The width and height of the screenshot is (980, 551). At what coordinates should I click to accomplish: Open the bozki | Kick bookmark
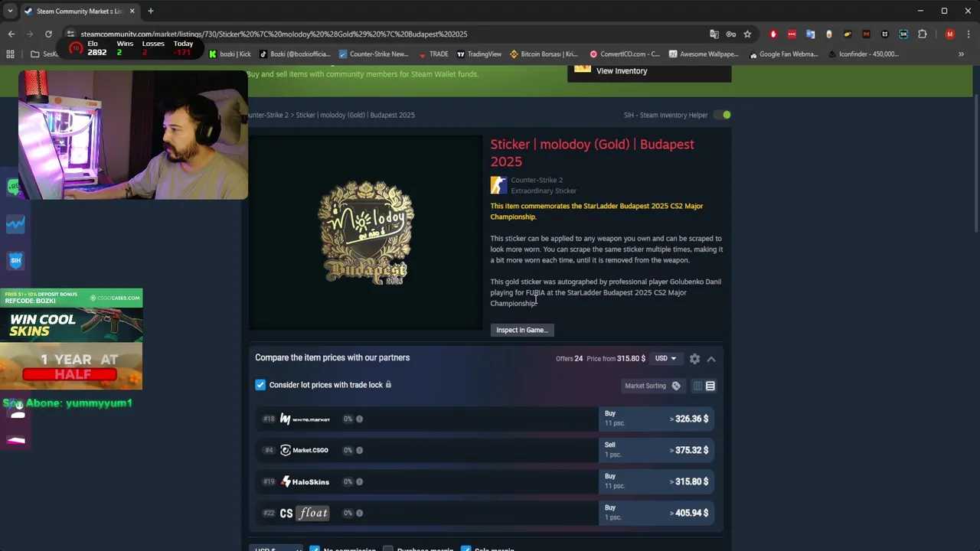pos(230,54)
